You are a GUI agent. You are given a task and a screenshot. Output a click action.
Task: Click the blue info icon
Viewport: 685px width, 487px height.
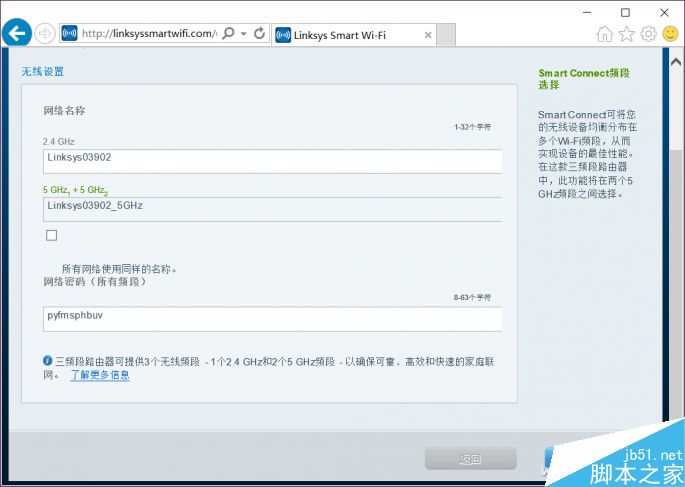point(48,360)
